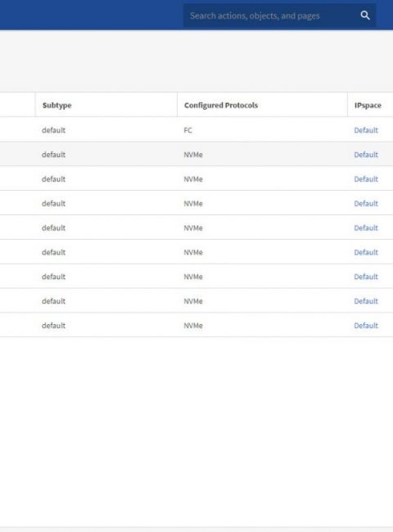Focus the search actions, objects, and pages field
Viewport: 393px width, 532px height.
(272, 16)
